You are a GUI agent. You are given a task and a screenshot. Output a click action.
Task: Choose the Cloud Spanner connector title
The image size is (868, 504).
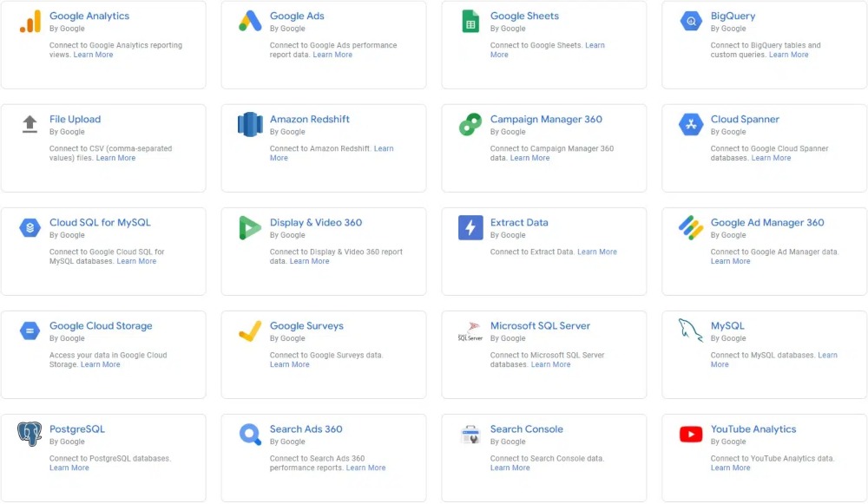(745, 119)
